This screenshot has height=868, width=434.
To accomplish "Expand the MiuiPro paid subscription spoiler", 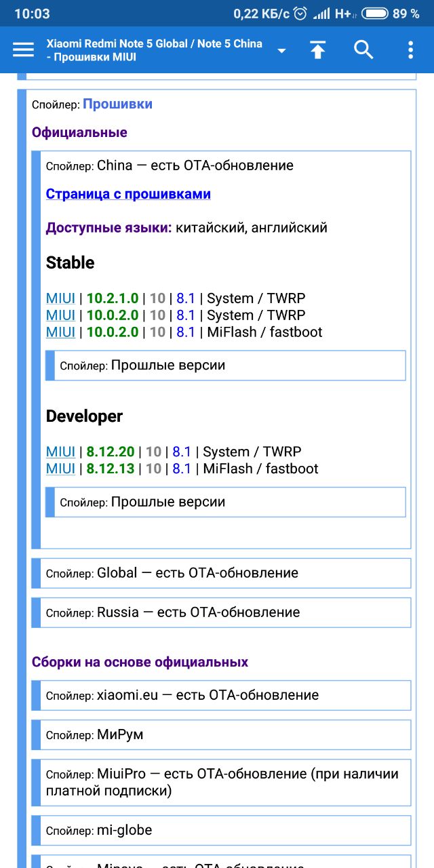I will click(221, 783).
